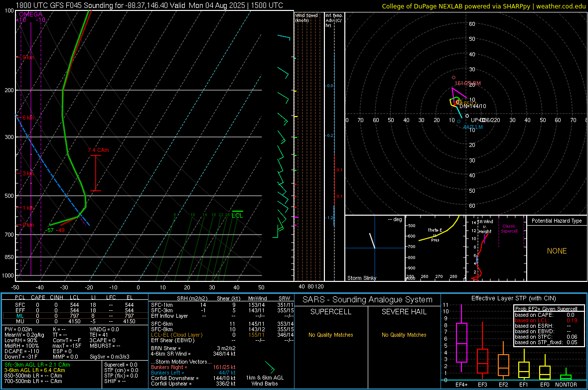This screenshot has width=588, height=390.
Task: Click the SARS Sounding Analogue System heading
Action: click(368, 300)
